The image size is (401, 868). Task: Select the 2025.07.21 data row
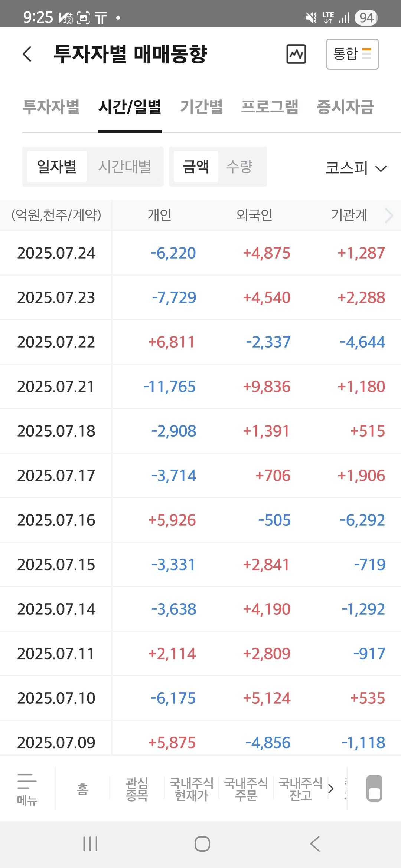point(200,387)
